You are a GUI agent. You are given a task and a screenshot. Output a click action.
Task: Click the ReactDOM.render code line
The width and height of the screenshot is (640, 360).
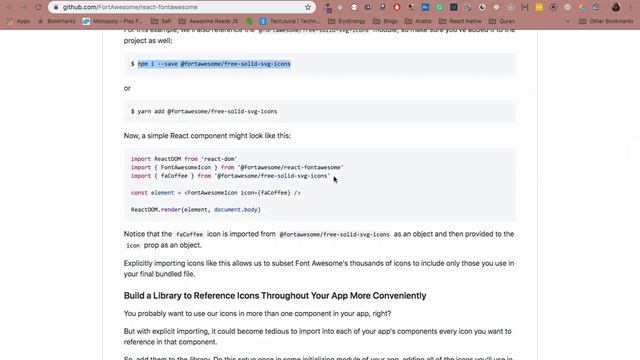196,209
